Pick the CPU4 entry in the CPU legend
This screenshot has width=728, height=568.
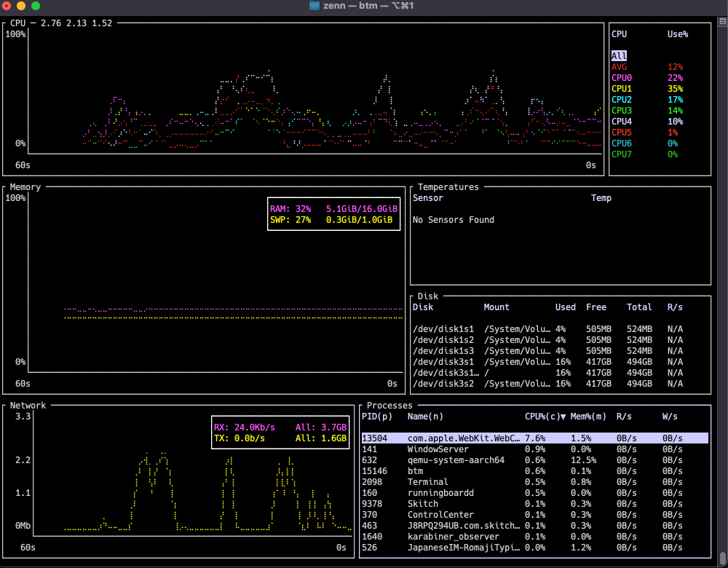click(622, 122)
